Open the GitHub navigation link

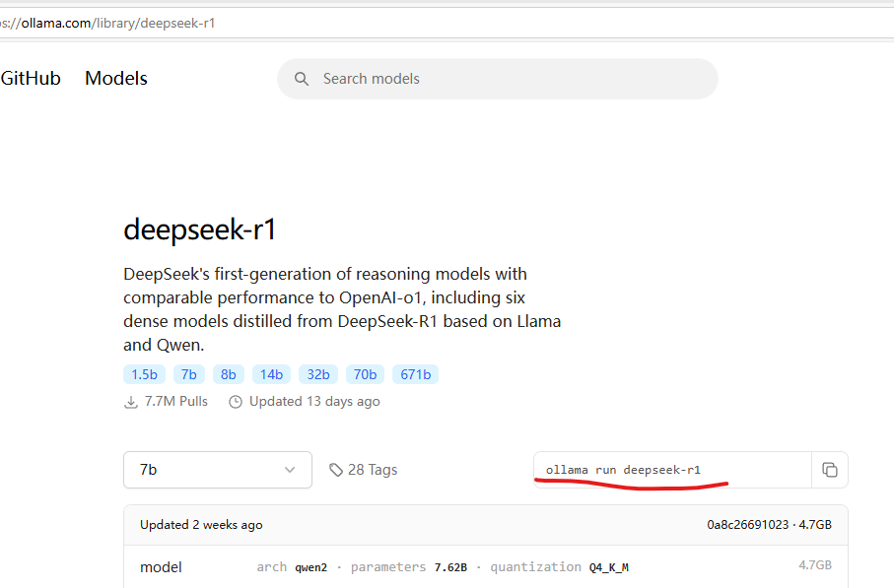coord(31,79)
